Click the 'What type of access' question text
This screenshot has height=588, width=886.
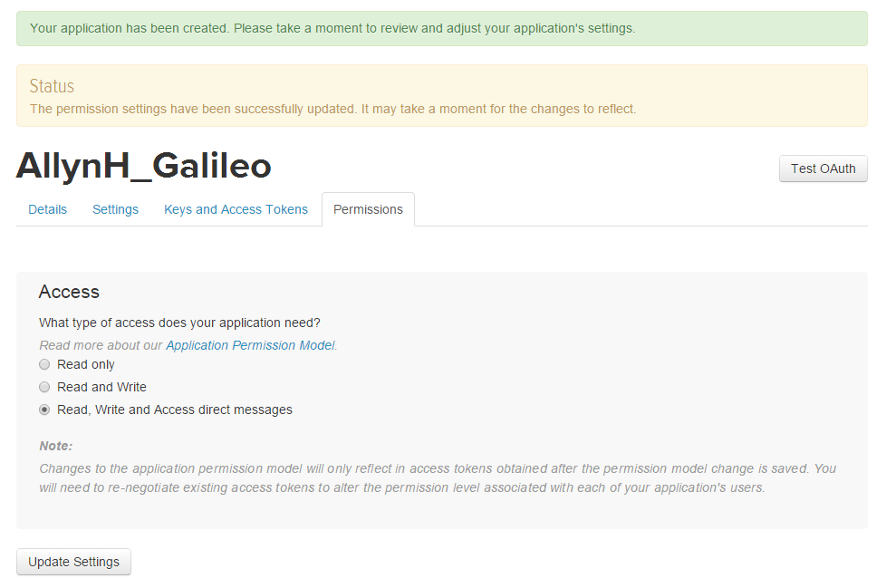[x=179, y=323]
